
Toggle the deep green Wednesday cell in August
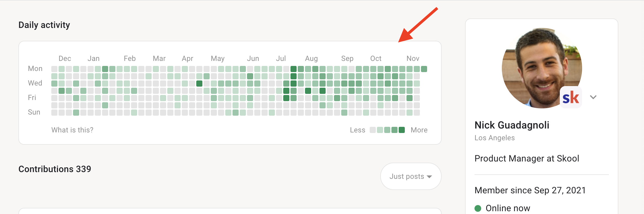tap(293, 83)
